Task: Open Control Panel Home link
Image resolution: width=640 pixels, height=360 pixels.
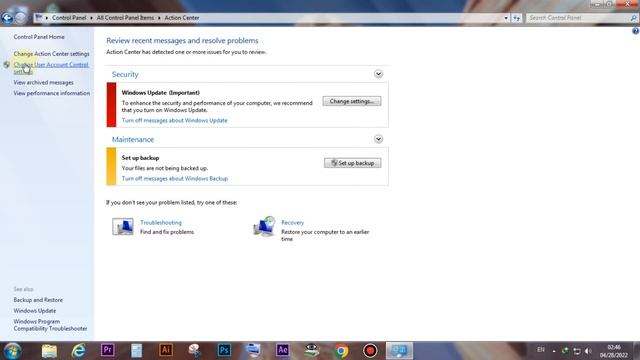Action: [x=39, y=37]
